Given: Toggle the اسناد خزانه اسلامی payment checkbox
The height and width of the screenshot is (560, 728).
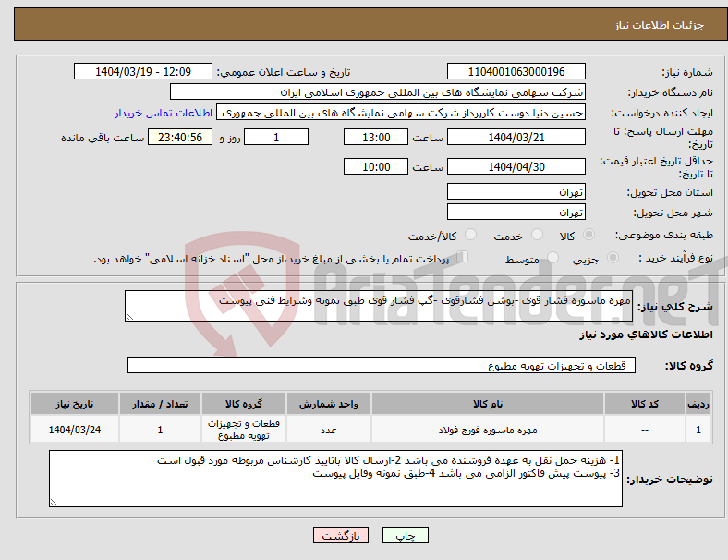Looking at the screenshot, I should [463, 256].
